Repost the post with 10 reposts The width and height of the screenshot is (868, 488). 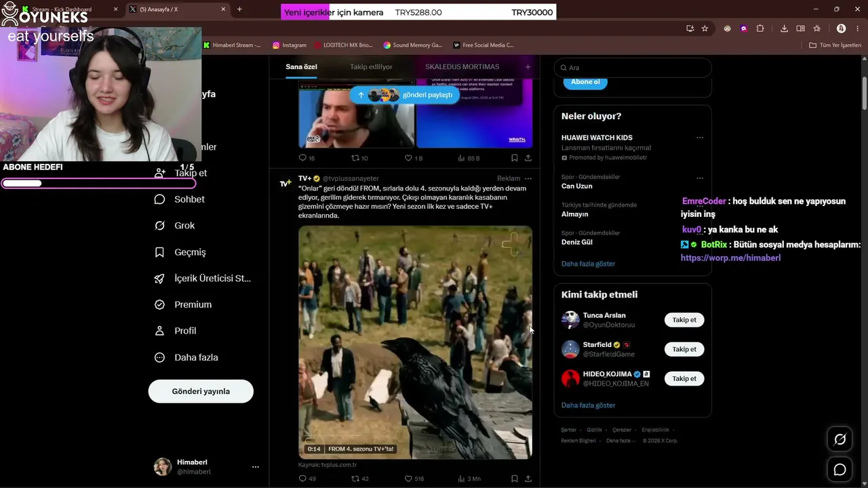click(355, 158)
